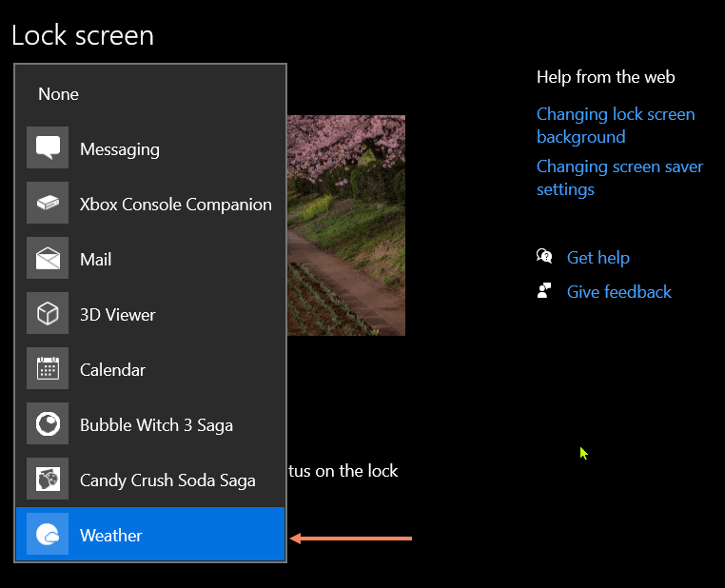Click the Weather cloud icon
Image resolution: width=725 pixels, height=588 pixels.
coord(48,535)
